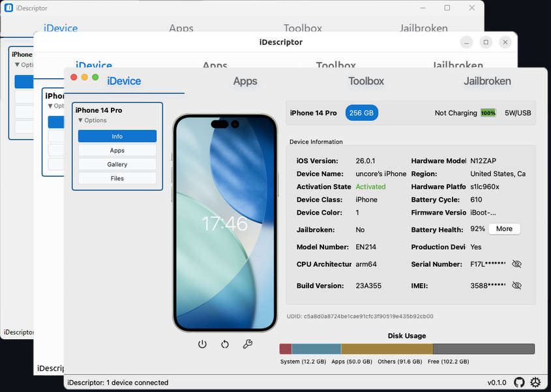This screenshot has width=551, height=392.
Task: Click the 5W/USB power label
Action: pyautogui.click(x=518, y=113)
